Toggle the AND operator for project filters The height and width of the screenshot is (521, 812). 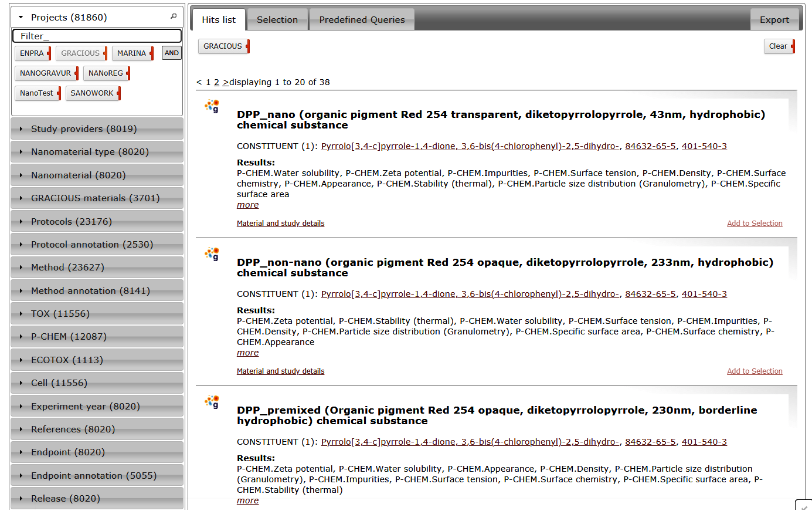(172, 53)
